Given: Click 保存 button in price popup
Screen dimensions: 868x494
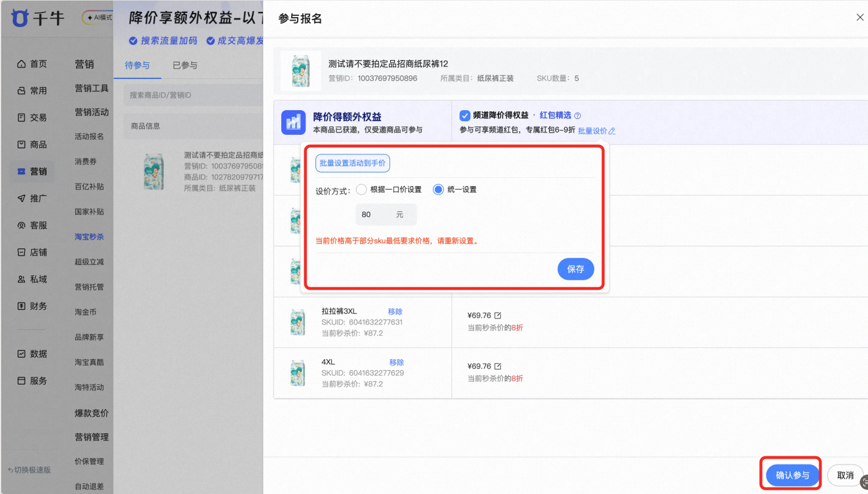Looking at the screenshot, I should (x=576, y=269).
